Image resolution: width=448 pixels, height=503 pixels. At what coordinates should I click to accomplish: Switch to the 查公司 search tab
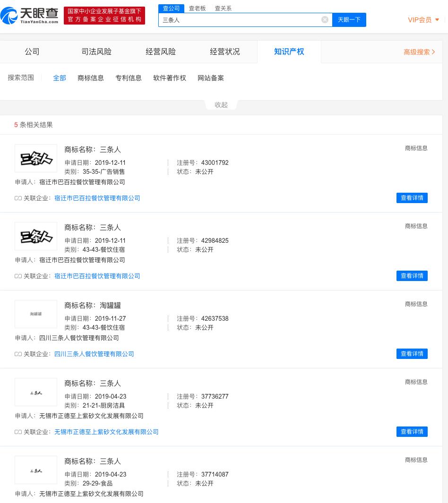coord(172,9)
